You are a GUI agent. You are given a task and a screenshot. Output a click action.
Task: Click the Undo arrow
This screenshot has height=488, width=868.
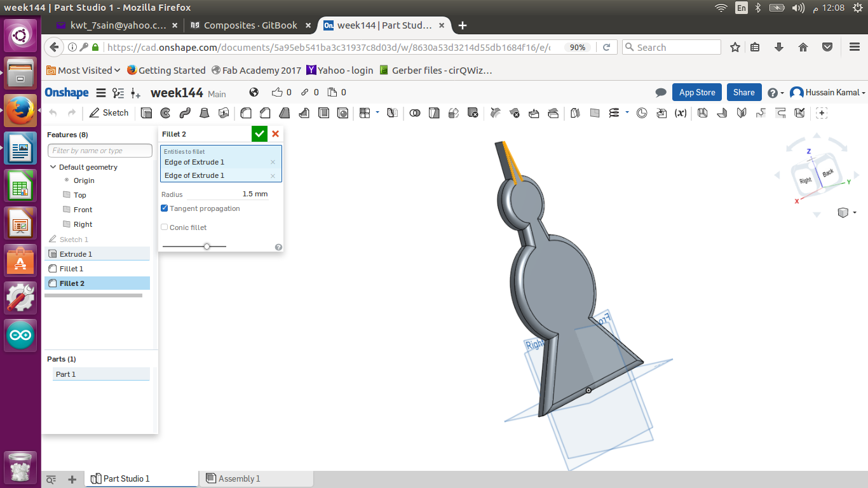(x=53, y=113)
